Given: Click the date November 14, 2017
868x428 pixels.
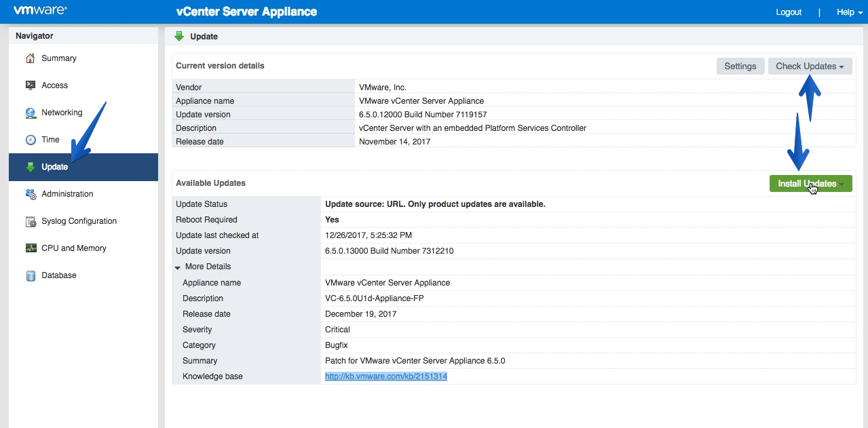Looking at the screenshot, I should [x=394, y=142].
